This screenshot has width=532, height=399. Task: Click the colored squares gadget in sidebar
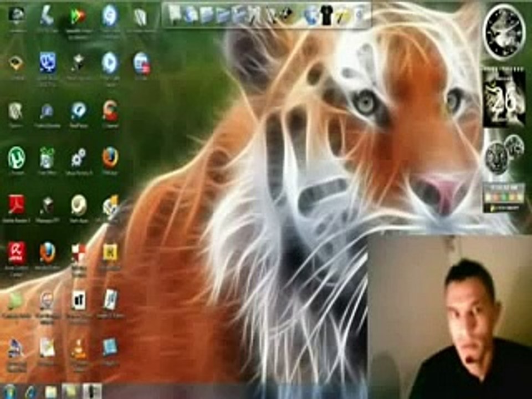tap(504, 198)
